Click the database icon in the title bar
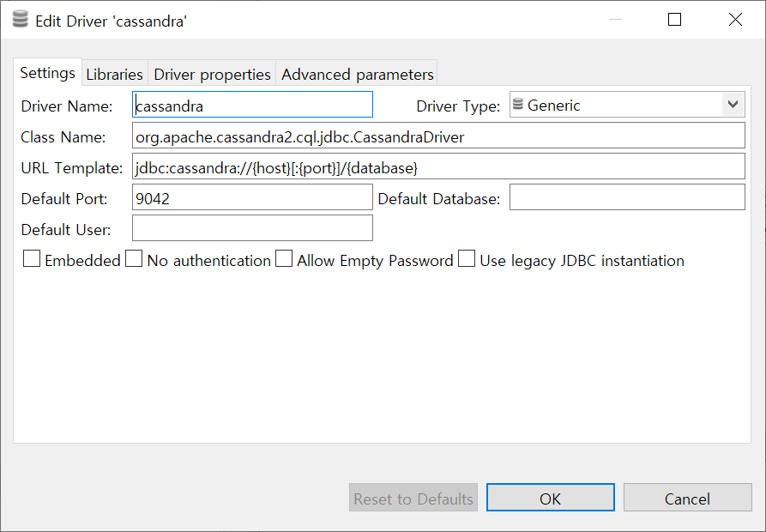This screenshot has width=766, height=532. tap(20, 20)
